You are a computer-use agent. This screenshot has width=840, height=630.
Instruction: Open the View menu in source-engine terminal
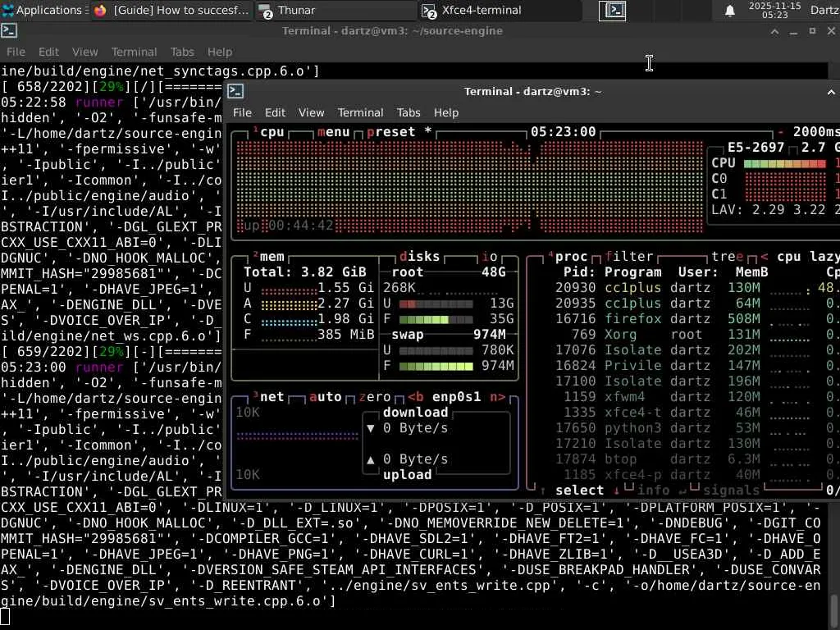84,52
